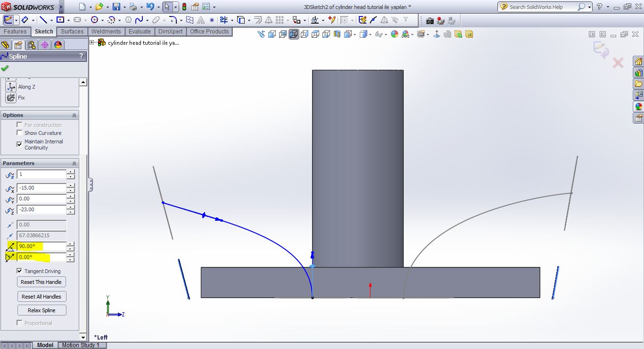Click the camera screen capture icon
Screen dimensions: 644x349
(x=429, y=21)
